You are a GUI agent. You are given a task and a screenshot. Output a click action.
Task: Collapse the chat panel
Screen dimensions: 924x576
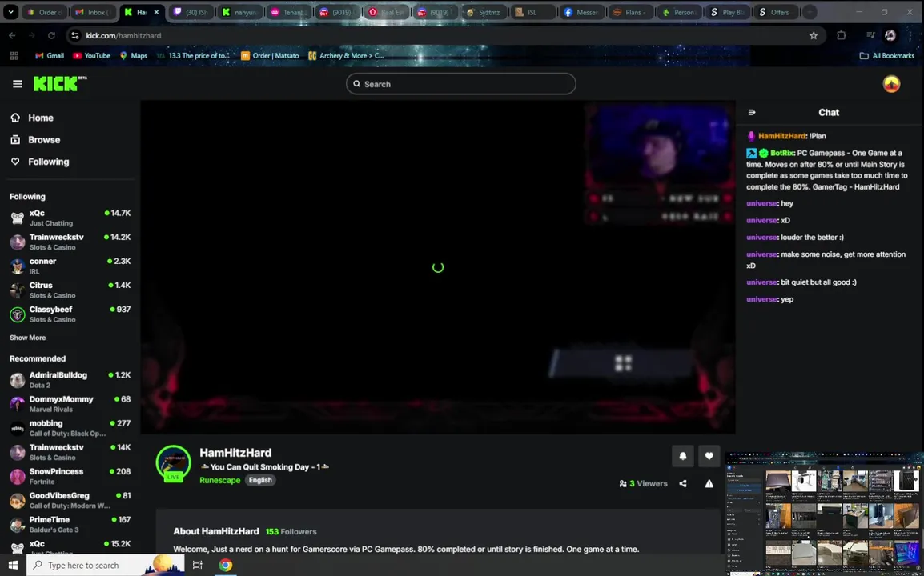(x=751, y=112)
